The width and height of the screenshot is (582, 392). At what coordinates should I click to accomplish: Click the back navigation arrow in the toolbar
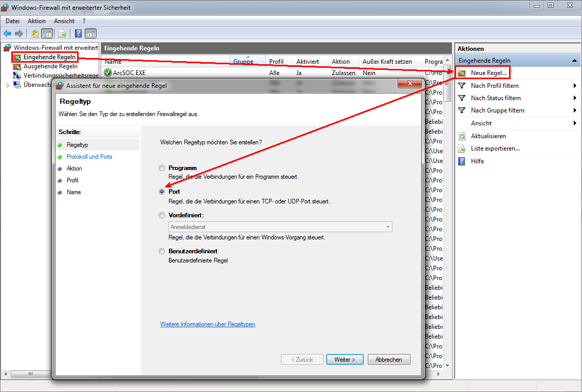point(7,33)
